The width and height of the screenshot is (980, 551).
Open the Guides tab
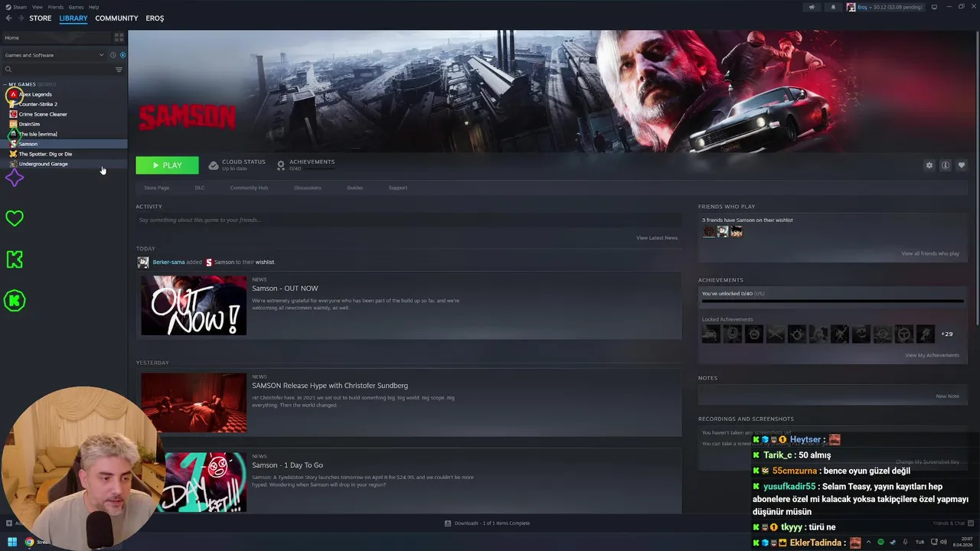pos(354,187)
